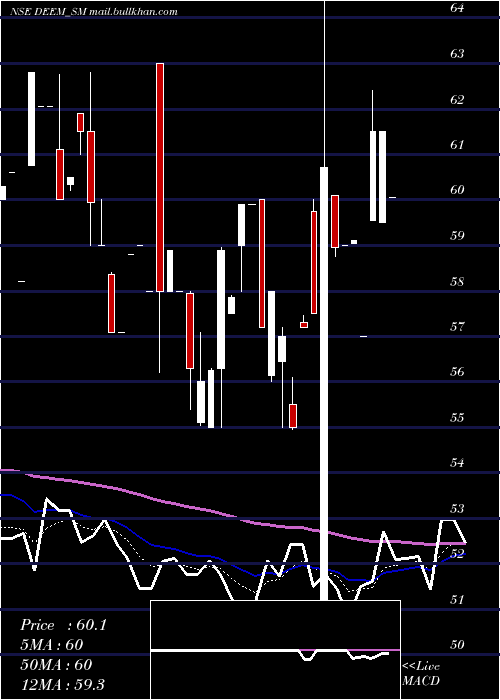Click the '5MA : 60' value
The image size is (500, 700).
point(52,645)
